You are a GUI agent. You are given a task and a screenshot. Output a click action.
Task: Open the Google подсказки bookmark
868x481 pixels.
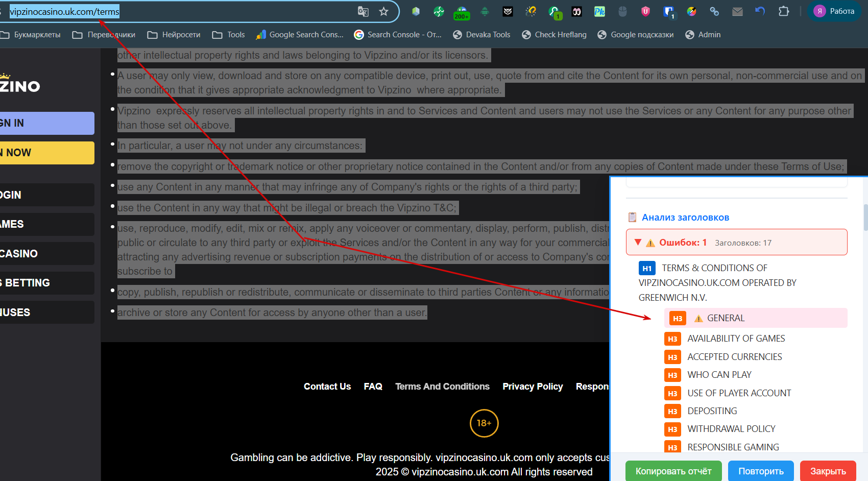[636, 35]
